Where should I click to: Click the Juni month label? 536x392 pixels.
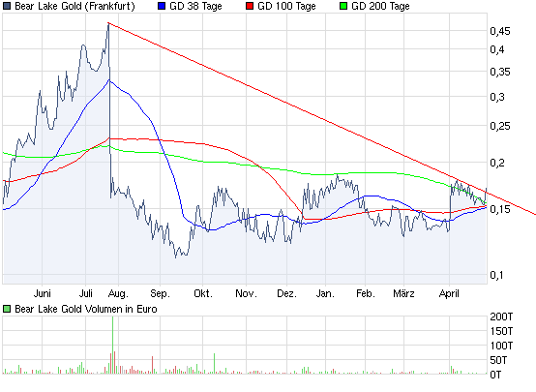(x=42, y=293)
